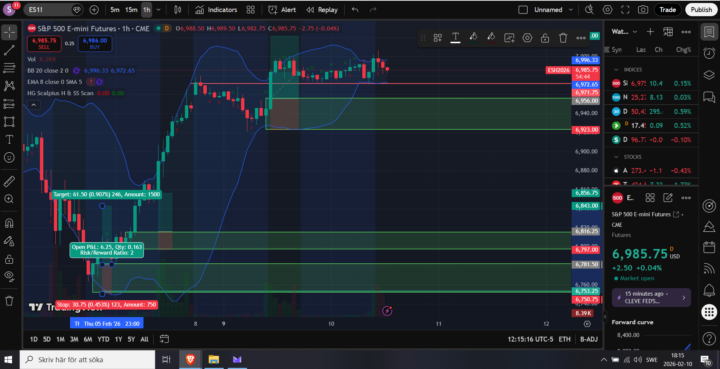Activate the zoom in tool
Screen dimensions: 720x369
pyautogui.click(x=9, y=199)
